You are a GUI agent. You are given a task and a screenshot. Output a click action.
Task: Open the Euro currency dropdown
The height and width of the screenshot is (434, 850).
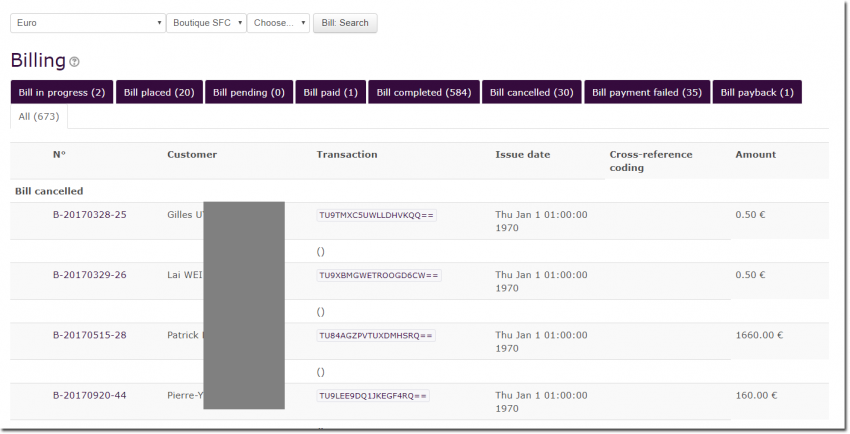(87, 23)
